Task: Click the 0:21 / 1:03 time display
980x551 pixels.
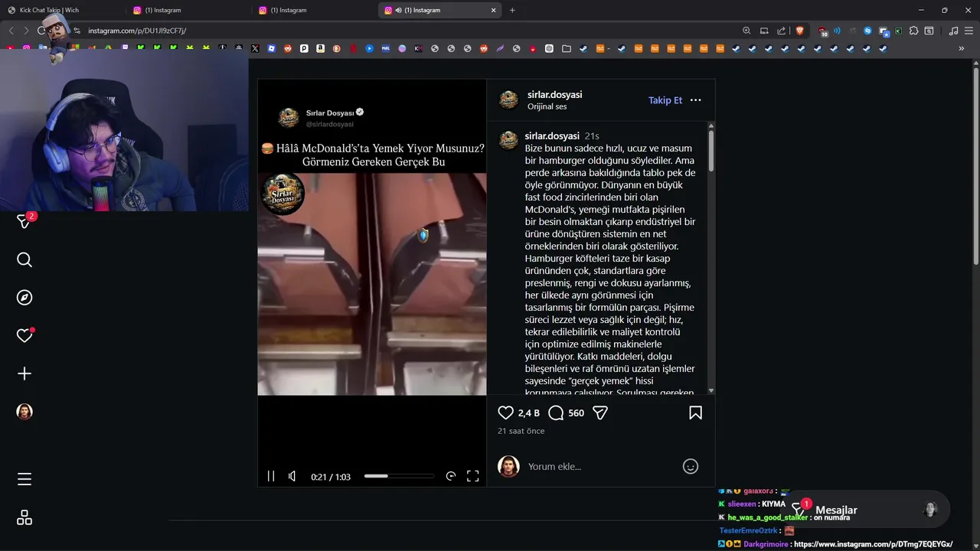Action: tap(331, 477)
